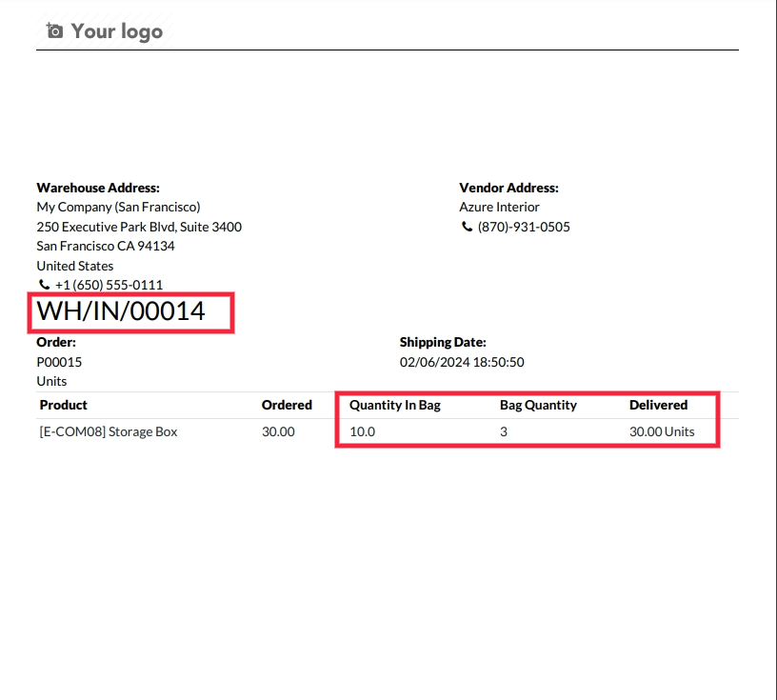Click the phone icon beside +1 (650) 555-0111
Screen dimensions: 777x700
(44, 285)
